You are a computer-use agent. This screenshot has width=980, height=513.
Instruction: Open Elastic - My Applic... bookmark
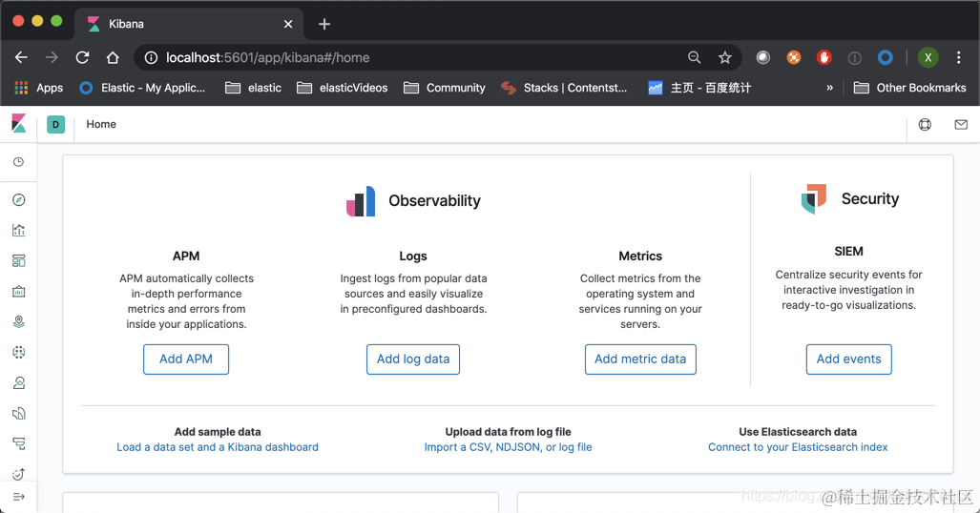(x=142, y=88)
